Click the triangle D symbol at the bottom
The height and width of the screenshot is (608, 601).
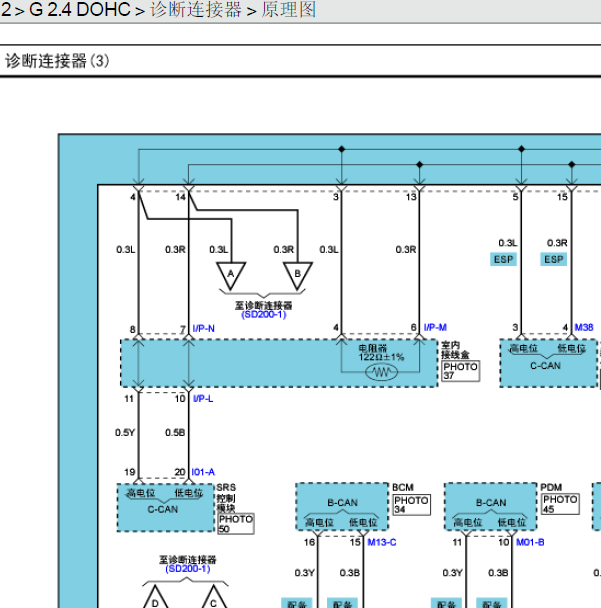pyautogui.click(x=155, y=600)
